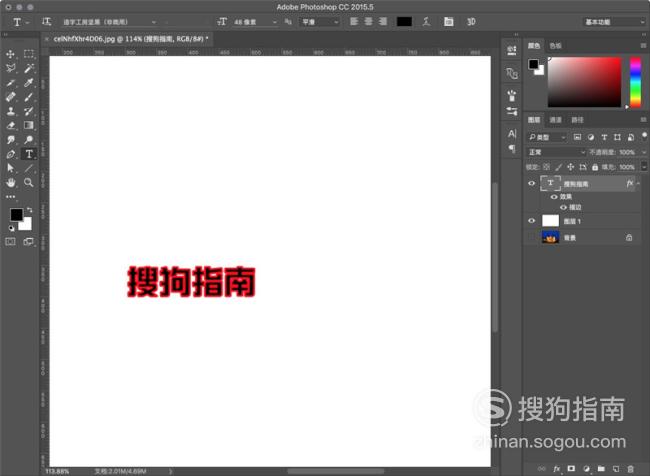Switch to the Color tab
Screen dimensions: 650x476
point(534,46)
